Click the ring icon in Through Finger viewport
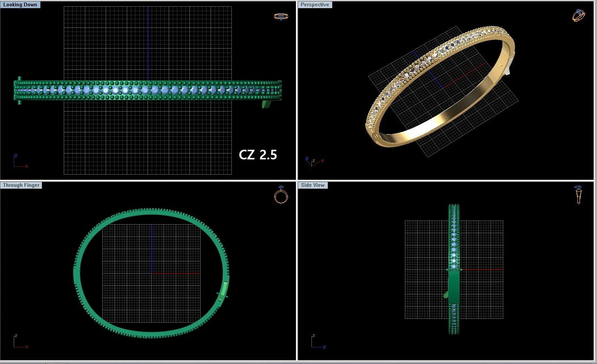 281,195
